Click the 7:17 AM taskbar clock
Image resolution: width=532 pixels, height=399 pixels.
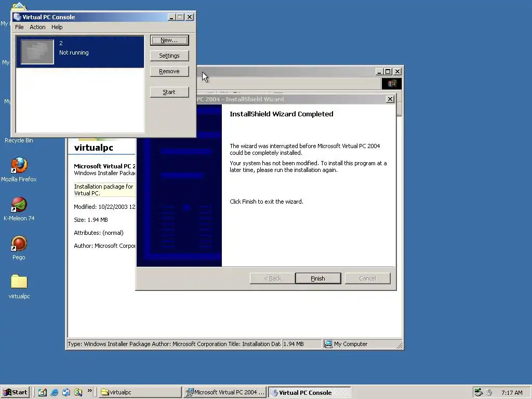point(512,393)
